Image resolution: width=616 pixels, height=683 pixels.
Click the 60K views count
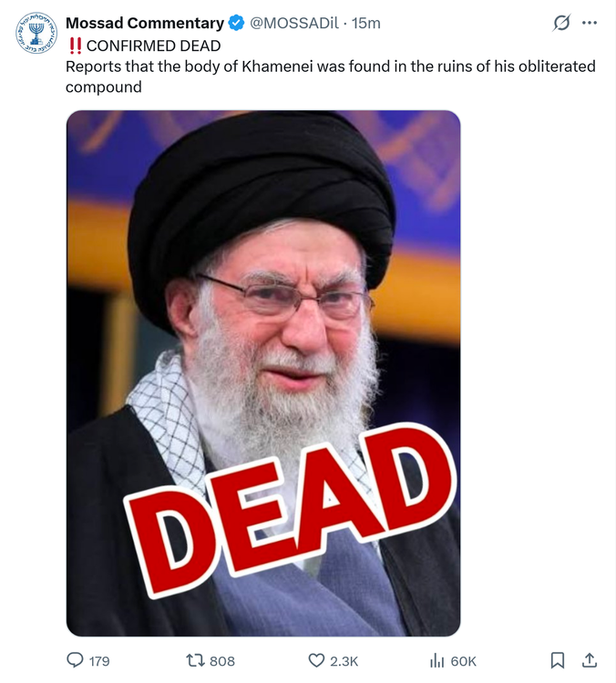coord(464,661)
